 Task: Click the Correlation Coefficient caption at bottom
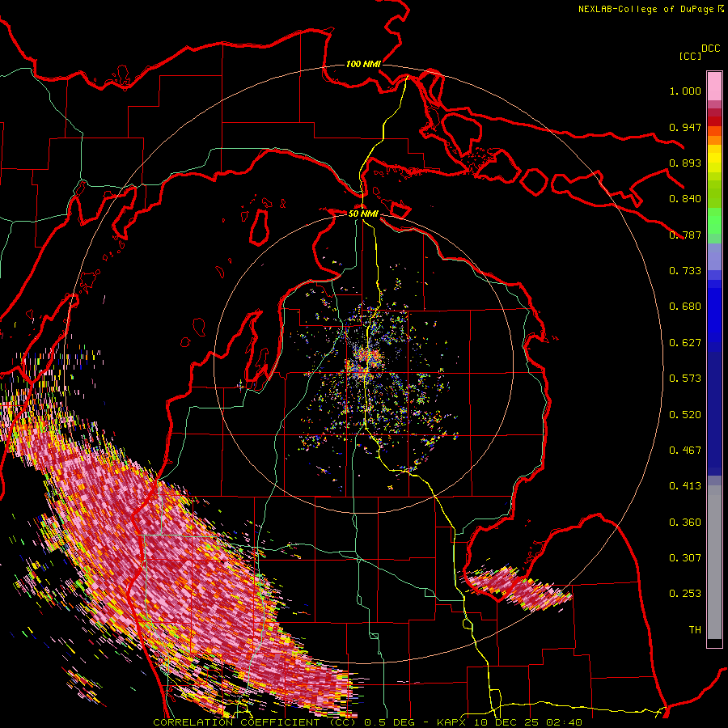(x=367, y=722)
